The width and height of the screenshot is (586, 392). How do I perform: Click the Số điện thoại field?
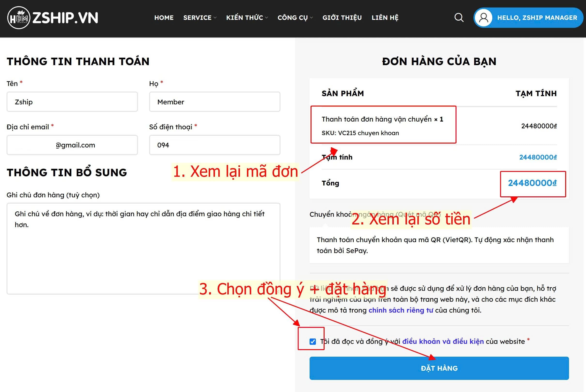[x=214, y=145]
